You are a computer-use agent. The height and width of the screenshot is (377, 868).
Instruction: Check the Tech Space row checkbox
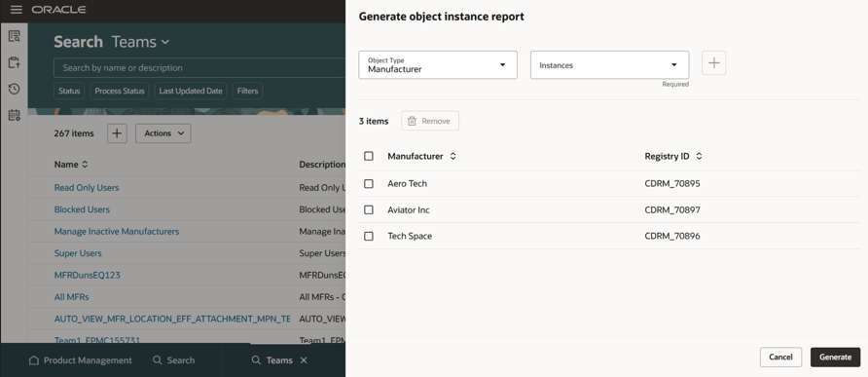click(x=369, y=236)
